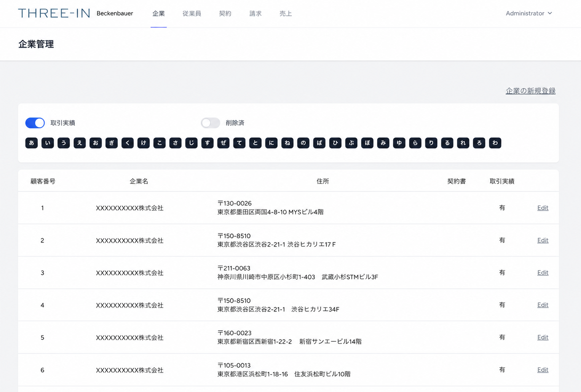Filter companies by る
Screen dimensions: 581x392
click(447, 143)
